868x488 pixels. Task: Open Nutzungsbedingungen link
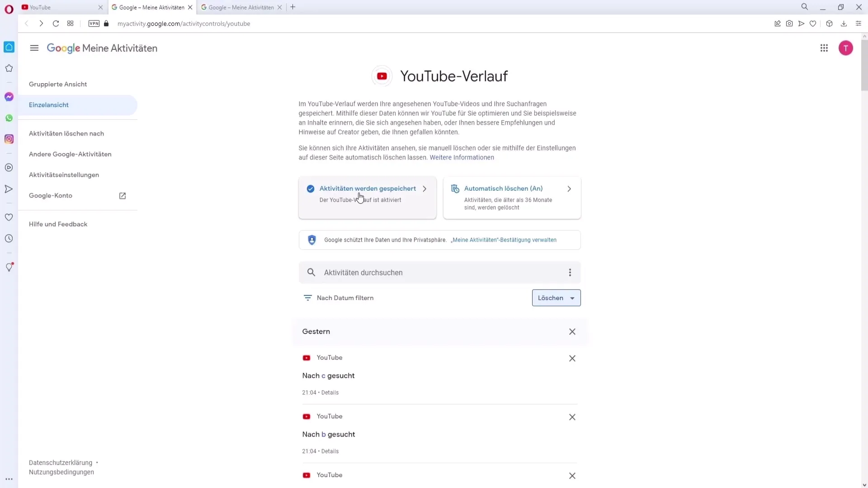pos(61,472)
